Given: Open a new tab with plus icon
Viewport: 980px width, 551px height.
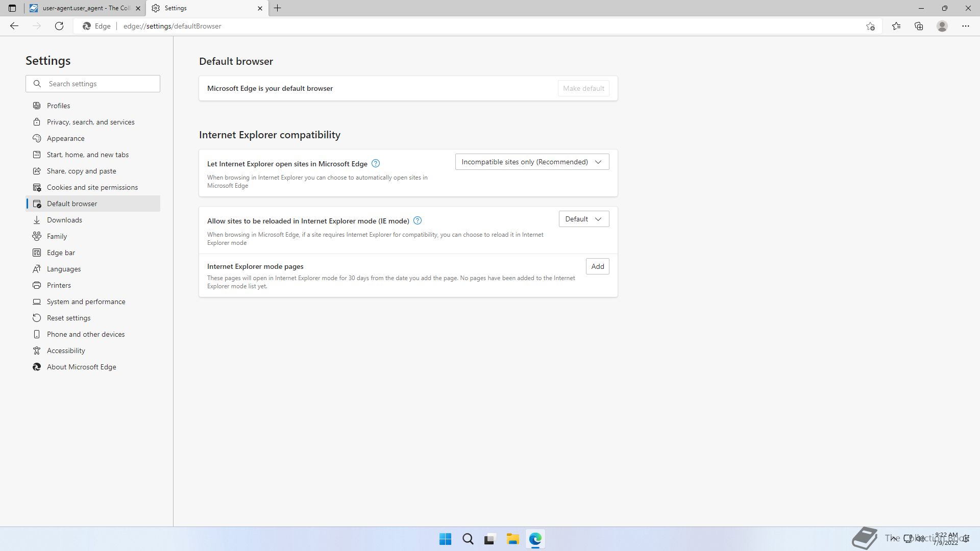Looking at the screenshot, I should [278, 8].
